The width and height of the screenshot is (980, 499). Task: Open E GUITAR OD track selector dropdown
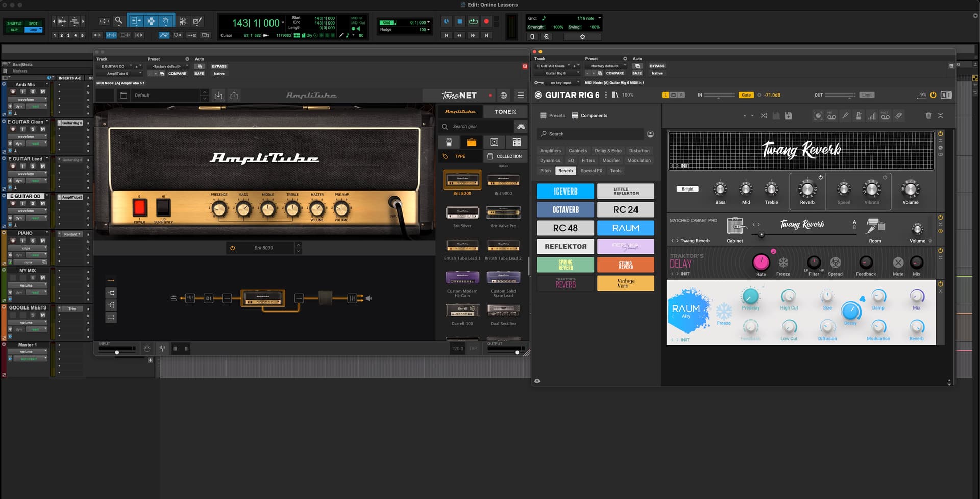point(114,66)
